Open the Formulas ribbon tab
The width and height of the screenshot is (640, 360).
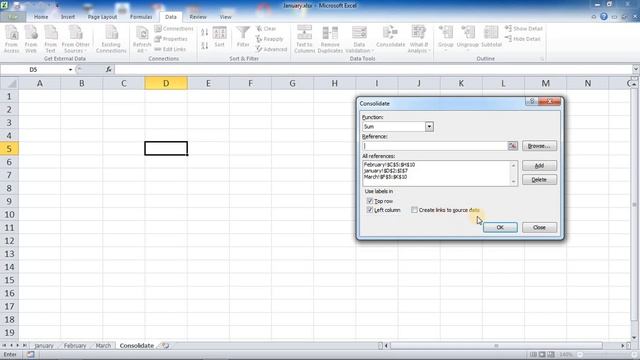point(141,17)
